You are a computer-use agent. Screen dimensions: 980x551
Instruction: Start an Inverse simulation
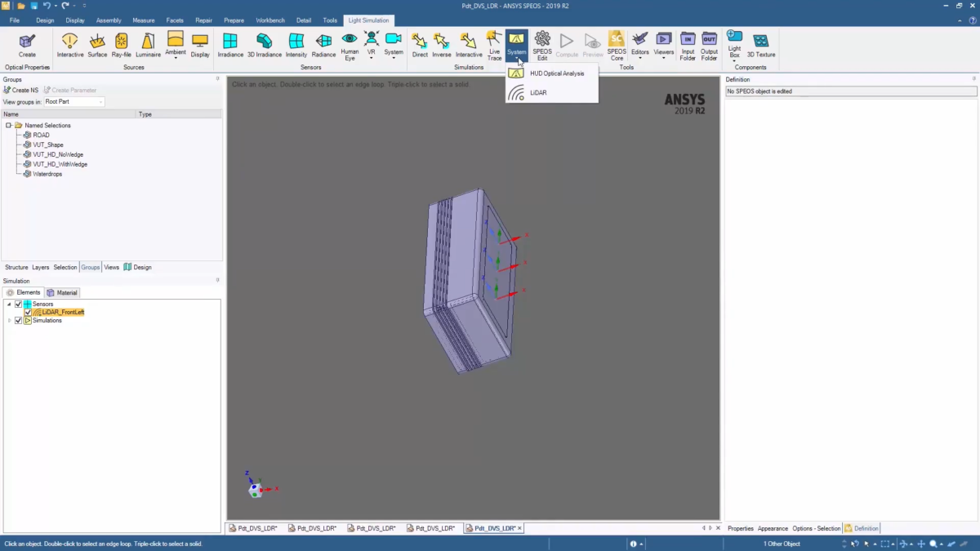pos(442,45)
